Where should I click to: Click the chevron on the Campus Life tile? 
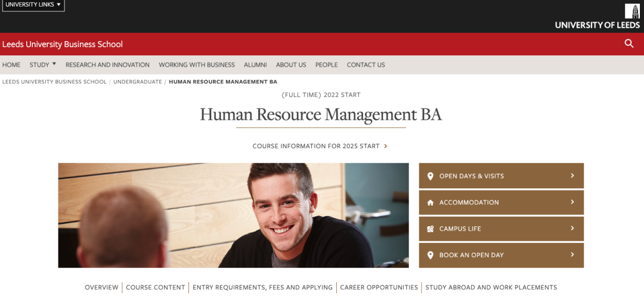[x=572, y=228]
